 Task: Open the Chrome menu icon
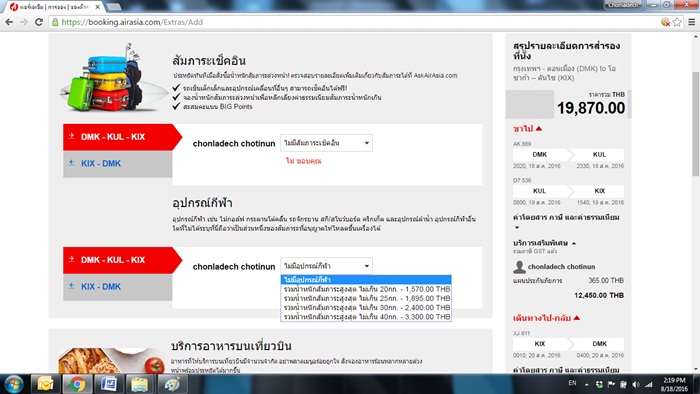pyautogui.click(x=692, y=22)
